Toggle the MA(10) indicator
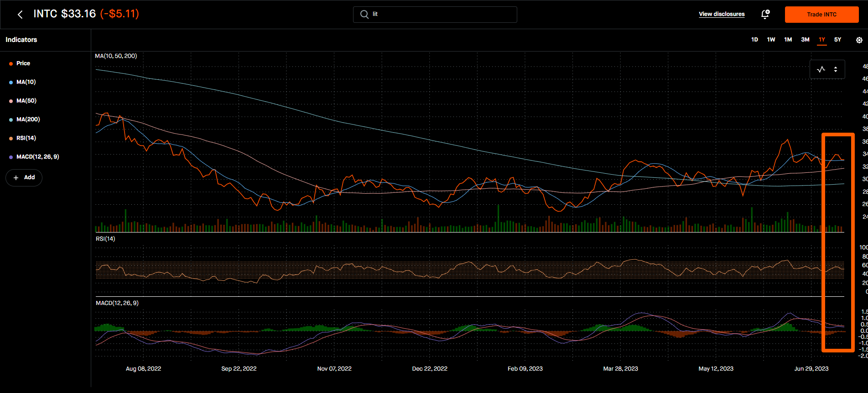Screen dimensions: 868x393 pos(26,82)
